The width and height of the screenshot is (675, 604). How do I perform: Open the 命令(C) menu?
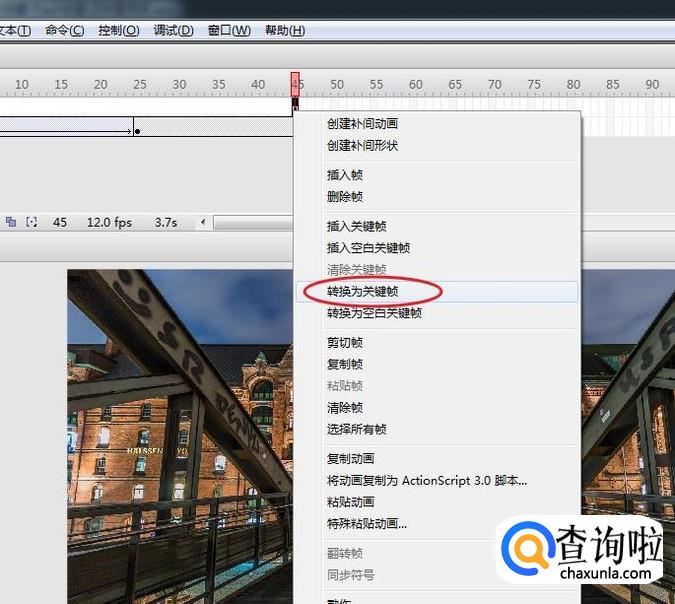(65, 31)
